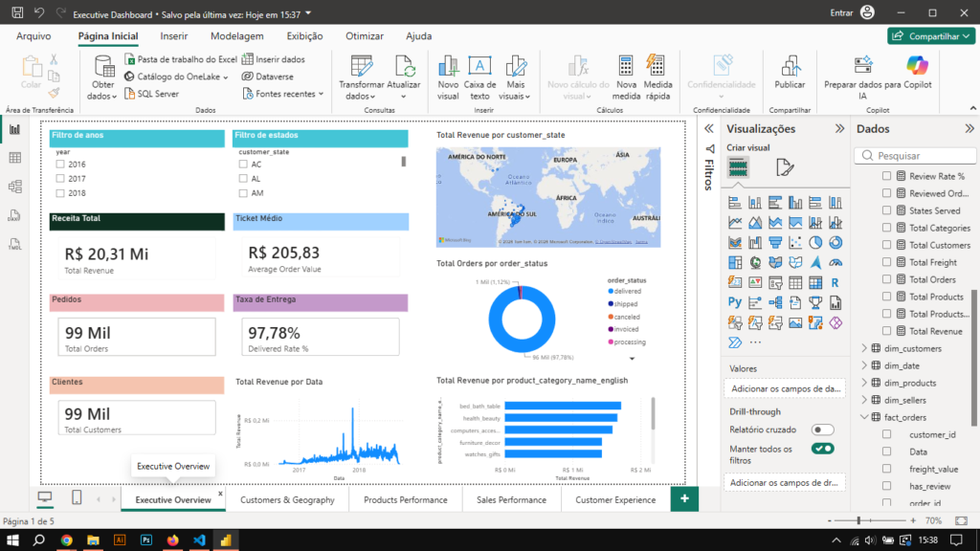
Task: Add the globe Map visual
Action: [755, 262]
